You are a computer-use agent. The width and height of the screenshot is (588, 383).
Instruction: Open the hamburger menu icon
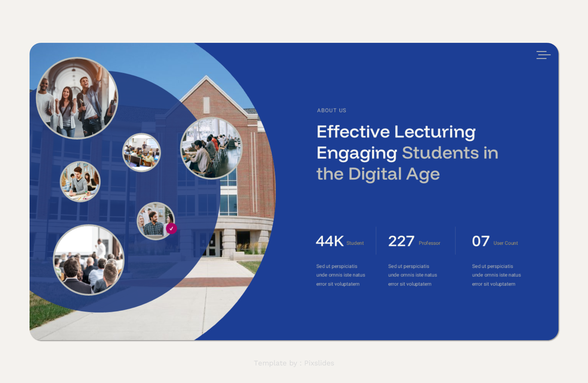pos(543,55)
